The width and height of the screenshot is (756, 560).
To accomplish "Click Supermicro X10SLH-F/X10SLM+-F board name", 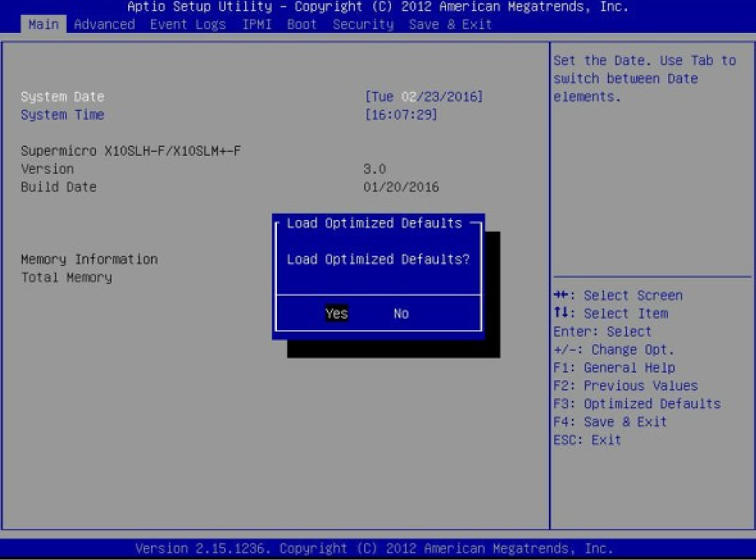I will coord(131,151).
